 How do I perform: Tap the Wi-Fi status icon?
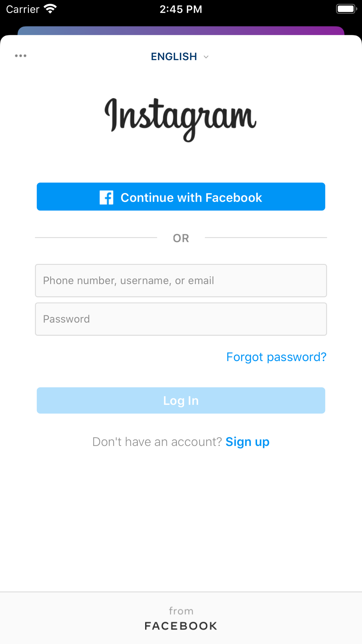coord(50,9)
